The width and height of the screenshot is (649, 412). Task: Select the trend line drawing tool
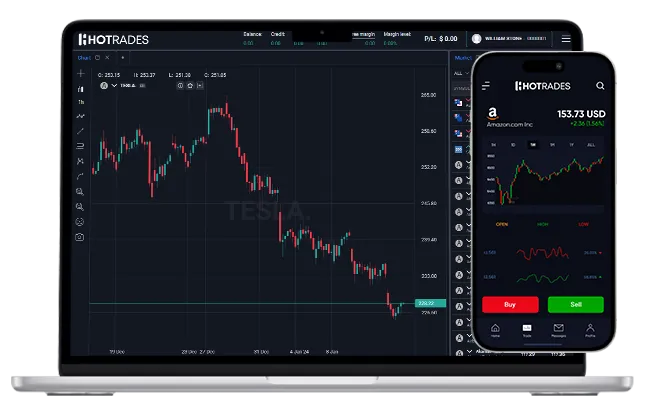80,131
